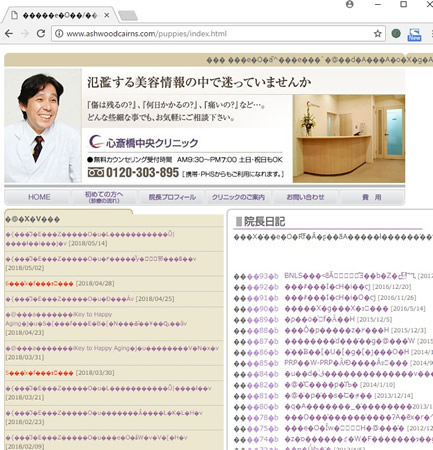
Task: Click the 心斎橋中央クリニック logo
Action: (144, 142)
